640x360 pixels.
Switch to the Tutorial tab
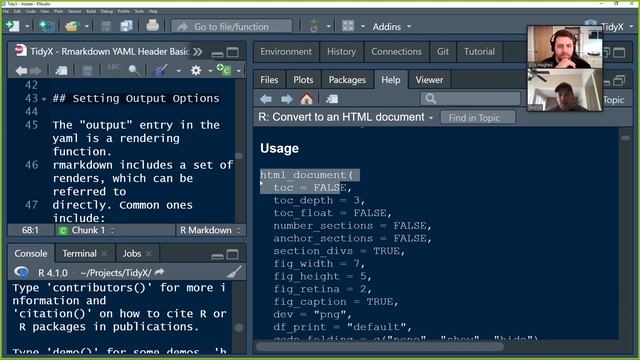(x=479, y=52)
